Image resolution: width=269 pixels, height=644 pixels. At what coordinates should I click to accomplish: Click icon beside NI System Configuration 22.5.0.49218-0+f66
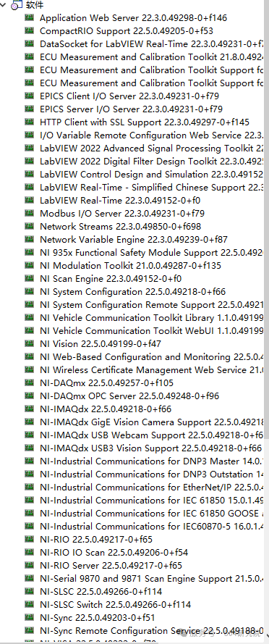click(x=29, y=291)
